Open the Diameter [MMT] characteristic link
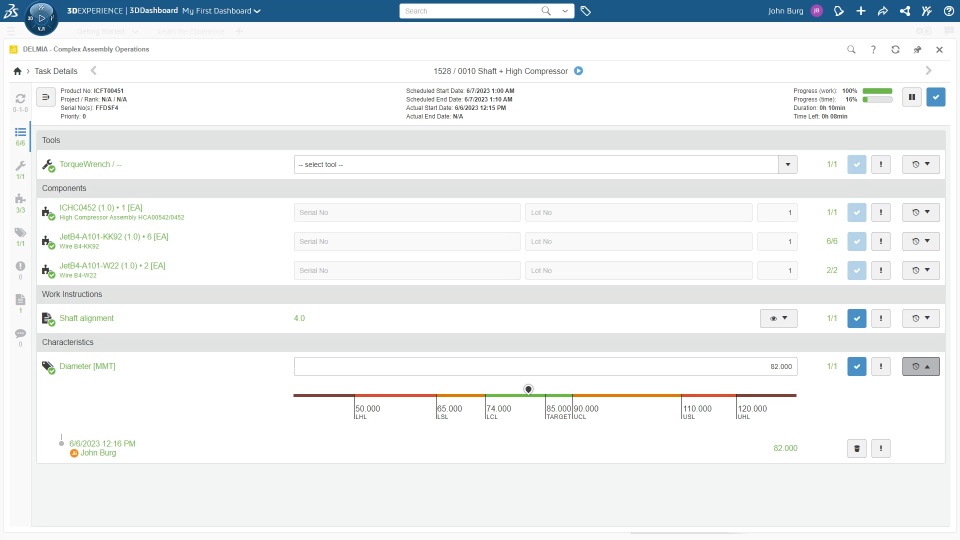The height and width of the screenshot is (540, 960). pos(87,366)
